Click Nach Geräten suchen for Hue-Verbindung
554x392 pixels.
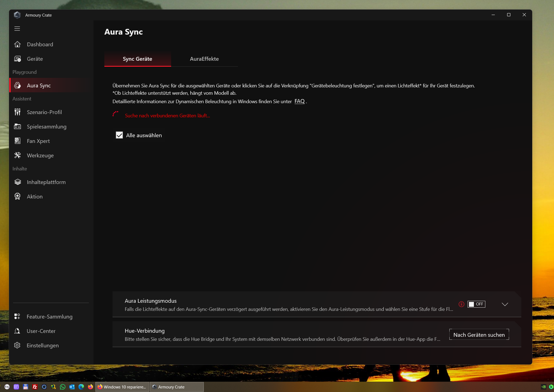coord(479,334)
